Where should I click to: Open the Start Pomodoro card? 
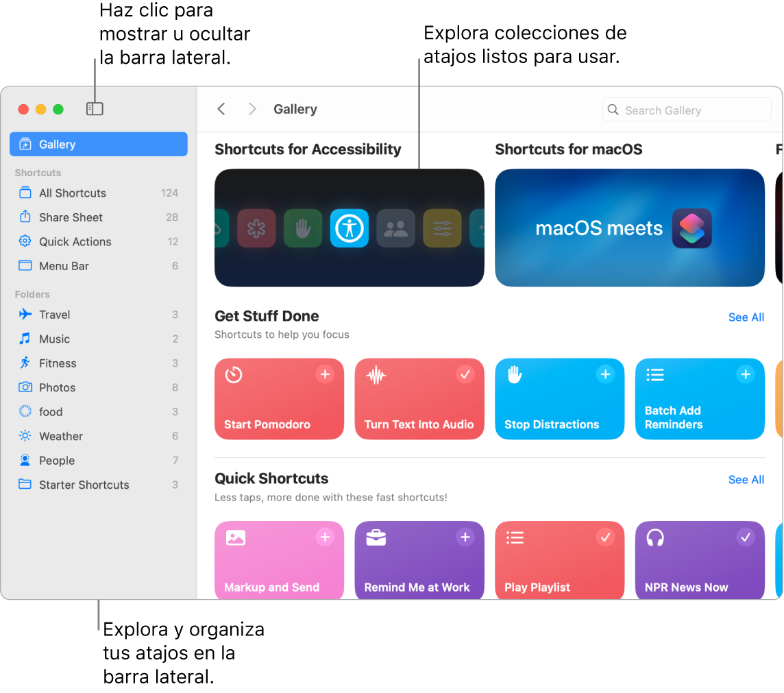pyautogui.click(x=279, y=399)
